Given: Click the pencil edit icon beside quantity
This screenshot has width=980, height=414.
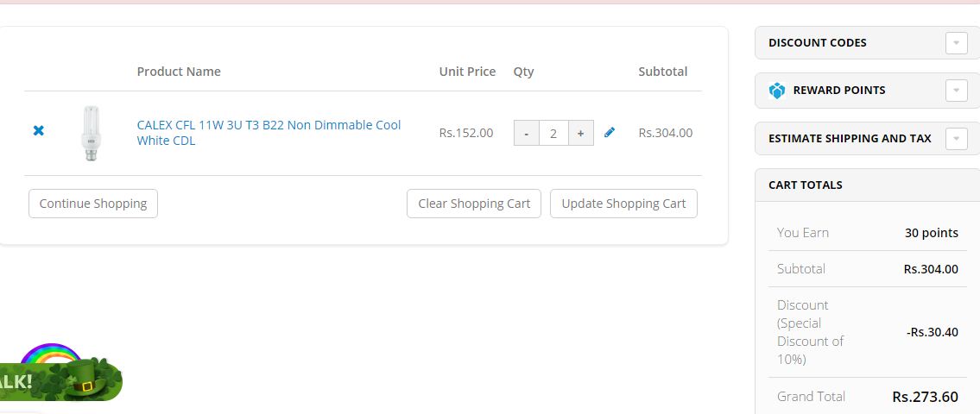Looking at the screenshot, I should (x=610, y=132).
